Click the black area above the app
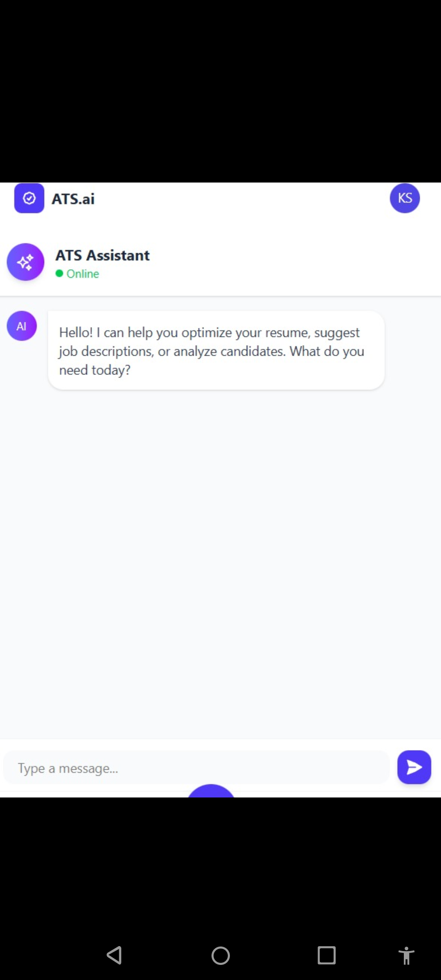 pos(220,90)
